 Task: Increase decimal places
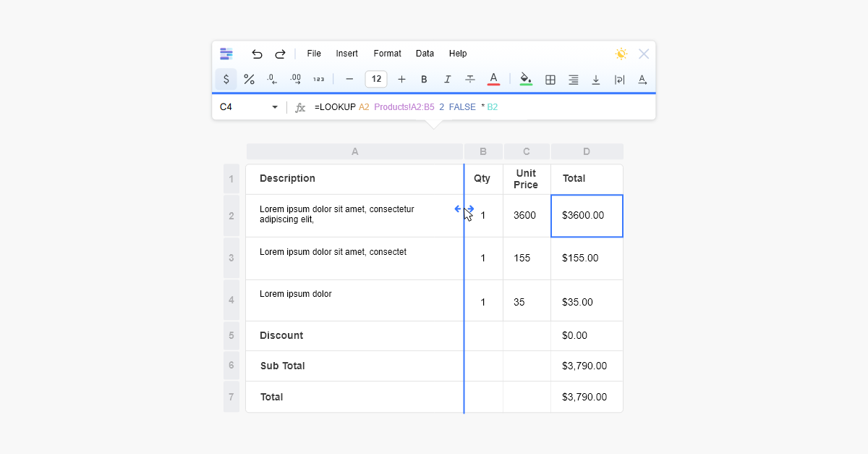click(x=295, y=80)
